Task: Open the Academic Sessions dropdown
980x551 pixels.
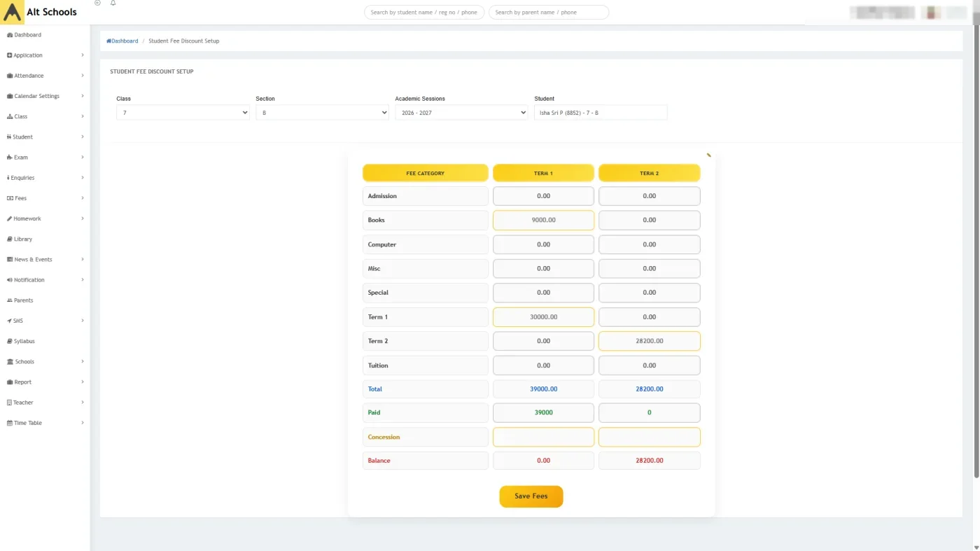Action: point(461,113)
